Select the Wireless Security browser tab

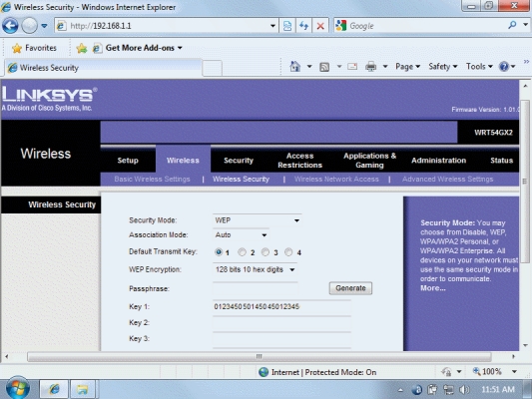pyautogui.click(x=103, y=68)
